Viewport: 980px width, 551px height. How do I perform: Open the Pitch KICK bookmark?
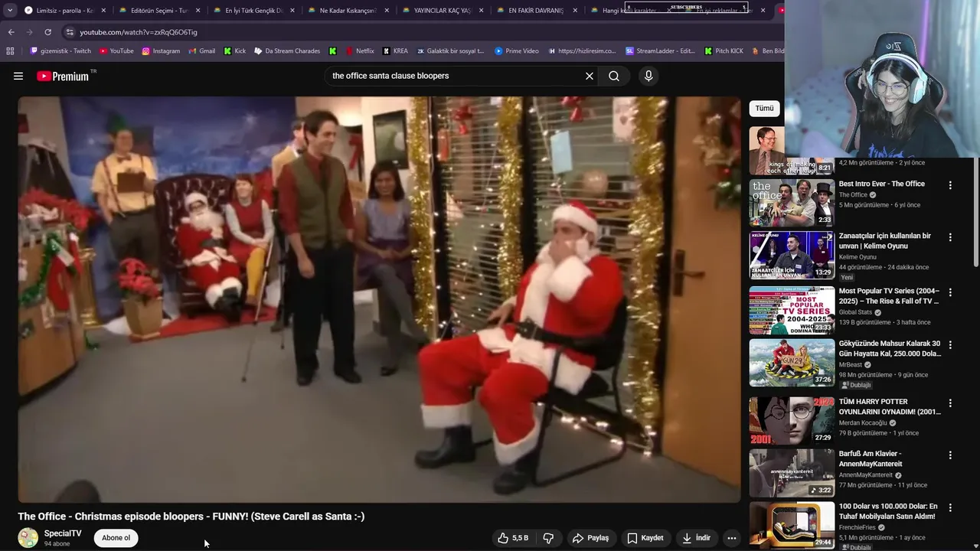(x=723, y=51)
